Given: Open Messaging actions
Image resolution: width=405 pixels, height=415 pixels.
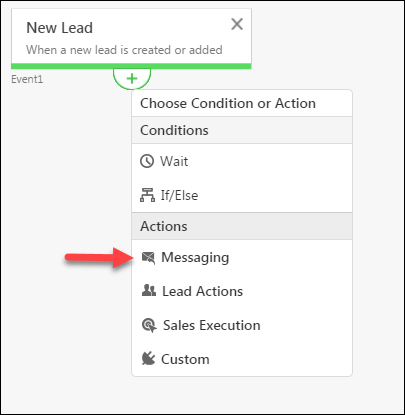Looking at the screenshot, I should [242, 258].
